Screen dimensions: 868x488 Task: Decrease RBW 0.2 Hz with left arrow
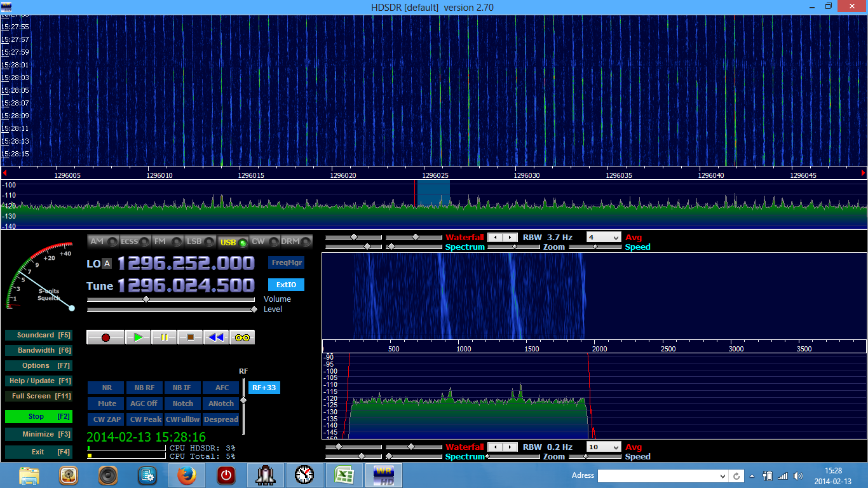coord(495,447)
